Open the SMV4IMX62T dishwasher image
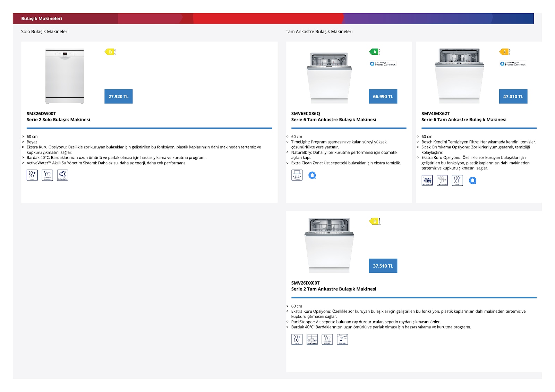The image size is (555, 392). 459,76
